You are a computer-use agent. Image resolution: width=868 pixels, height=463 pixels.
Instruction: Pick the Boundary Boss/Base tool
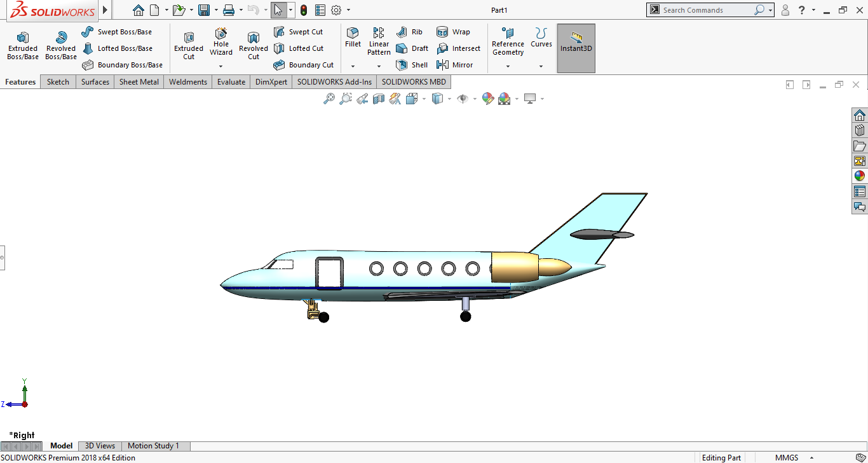coord(122,65)
